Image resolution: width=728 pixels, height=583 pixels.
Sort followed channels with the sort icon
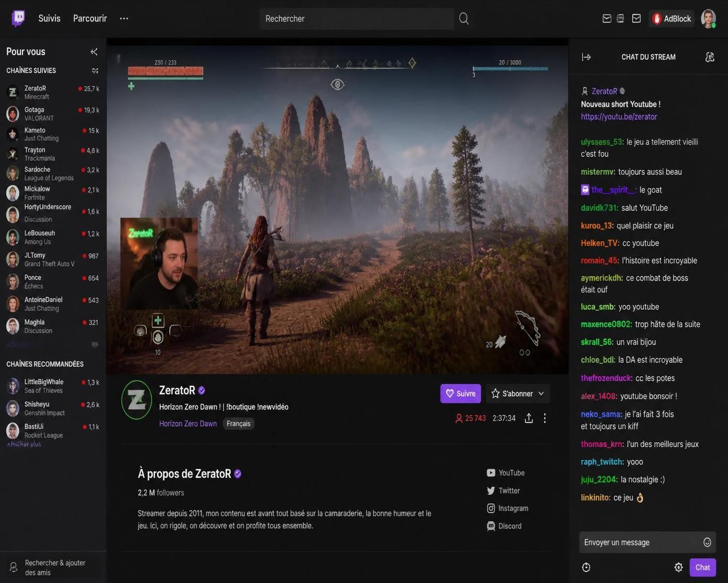[95, 71]
